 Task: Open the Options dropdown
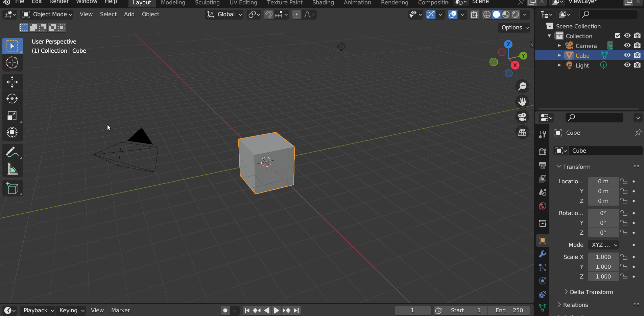[x=514, y=28]
